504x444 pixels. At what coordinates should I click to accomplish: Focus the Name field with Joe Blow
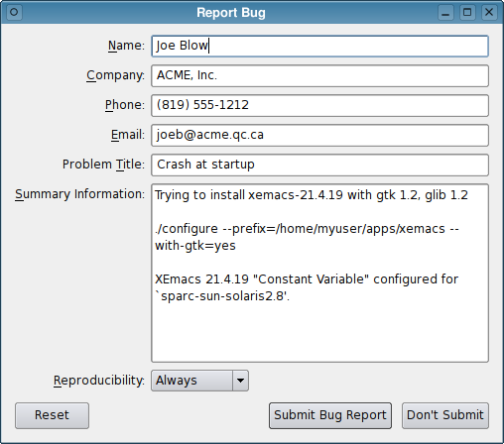[319, 46]
